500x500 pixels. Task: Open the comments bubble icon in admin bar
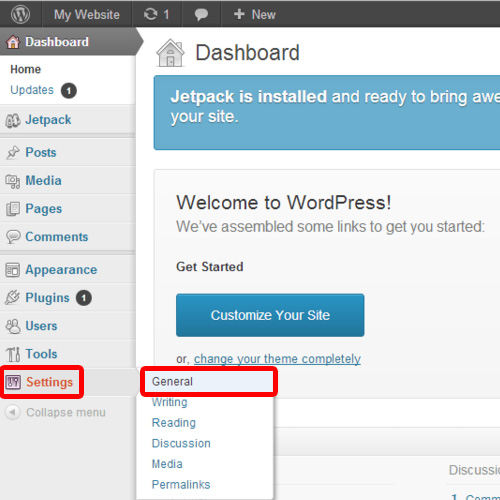(x=201, y=15)
